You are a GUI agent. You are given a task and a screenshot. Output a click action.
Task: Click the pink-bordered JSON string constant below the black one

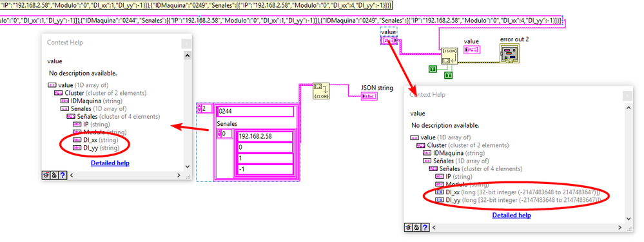tap(281, 20)
